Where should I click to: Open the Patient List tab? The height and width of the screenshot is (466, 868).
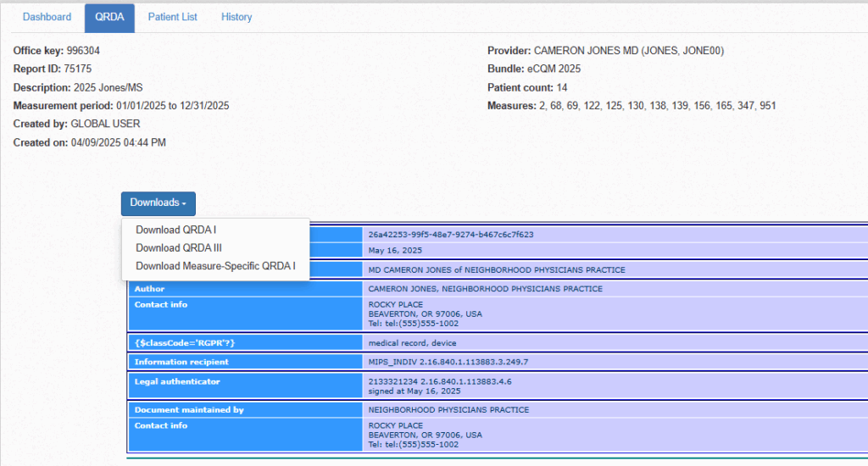point(172,17)
